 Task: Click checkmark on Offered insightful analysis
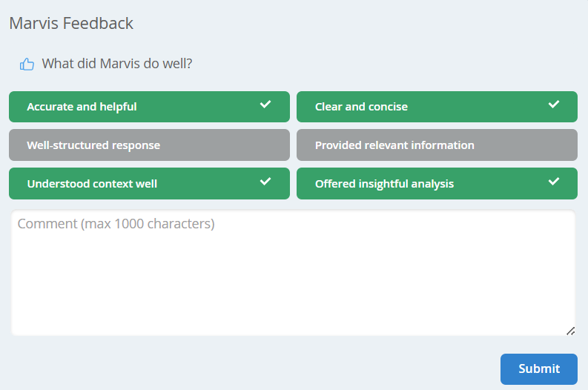point(553,182)
